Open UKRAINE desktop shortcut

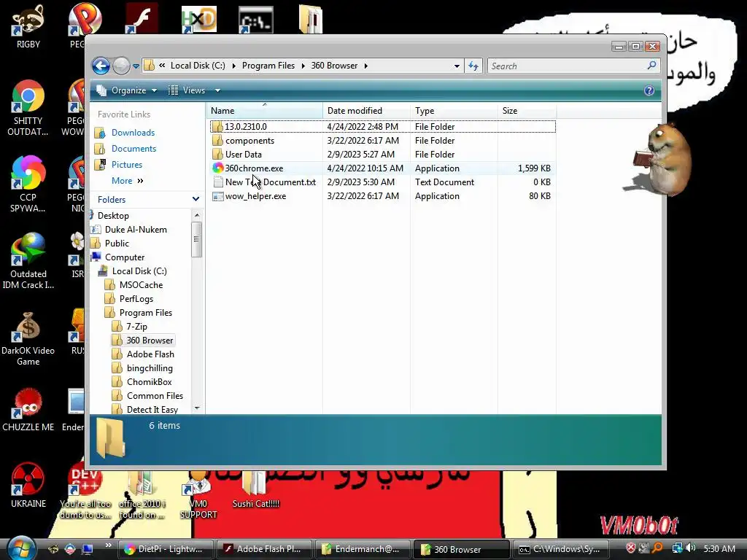[28, 486]
